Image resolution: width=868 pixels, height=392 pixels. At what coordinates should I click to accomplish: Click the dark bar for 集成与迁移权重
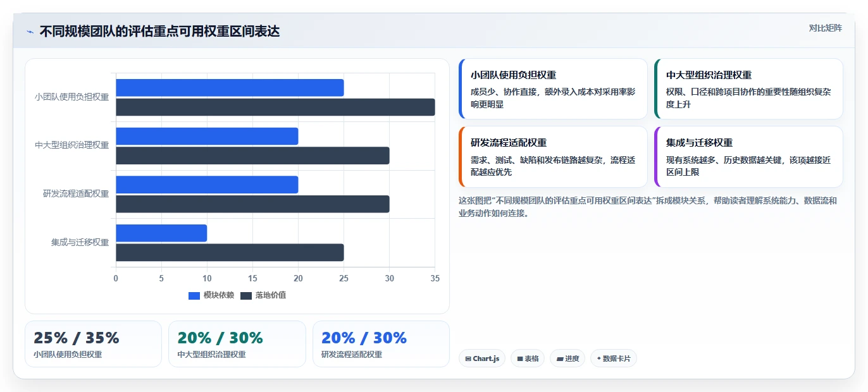click(x=230, y=252)
